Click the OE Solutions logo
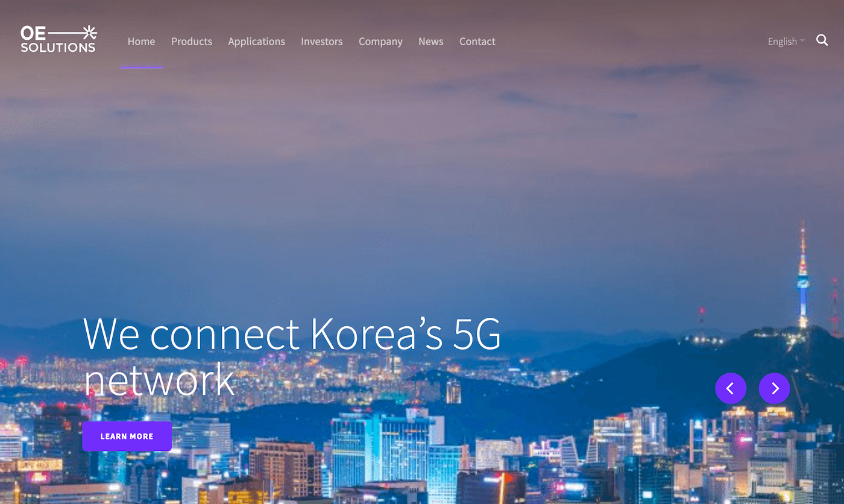 (x=58, y=39)
